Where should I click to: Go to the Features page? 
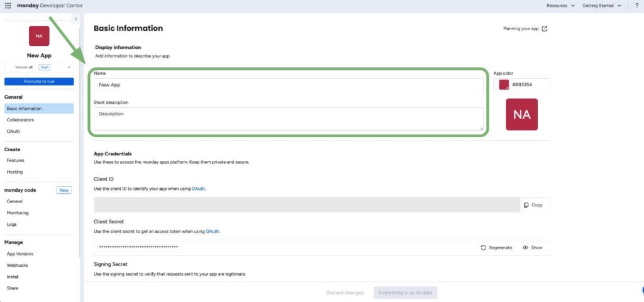coord(16,160)
